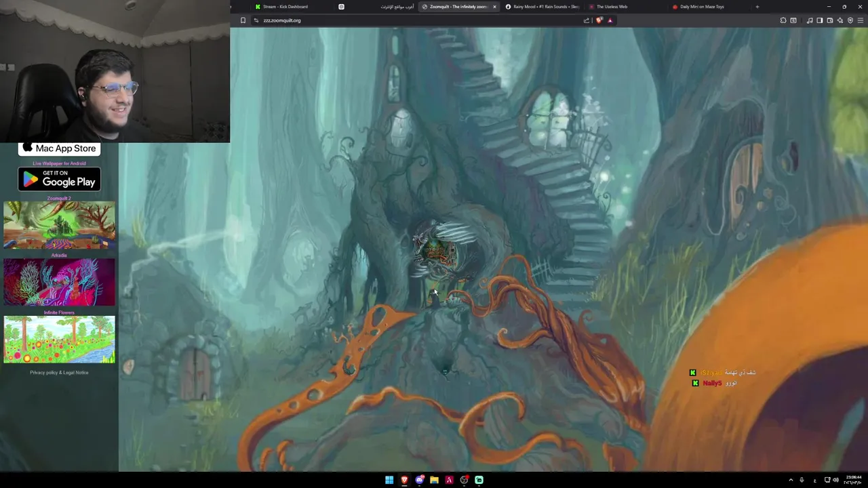Open a new browser tab
The image size is (868, 488).
(757, 7)
